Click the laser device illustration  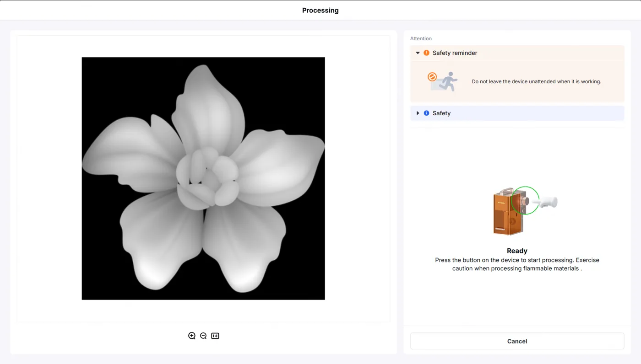(x=525, y=211)
